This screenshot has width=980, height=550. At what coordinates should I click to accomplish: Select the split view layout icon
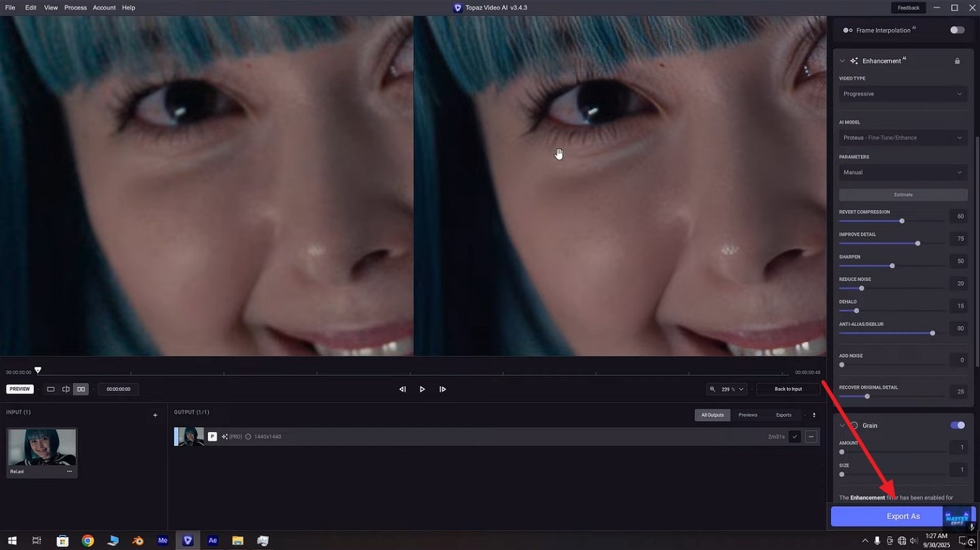66,390
